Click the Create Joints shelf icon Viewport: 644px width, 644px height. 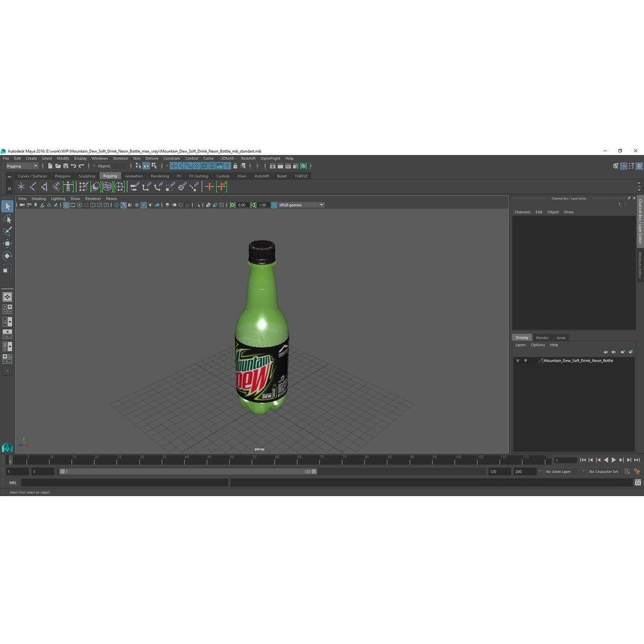coord(32,187)
